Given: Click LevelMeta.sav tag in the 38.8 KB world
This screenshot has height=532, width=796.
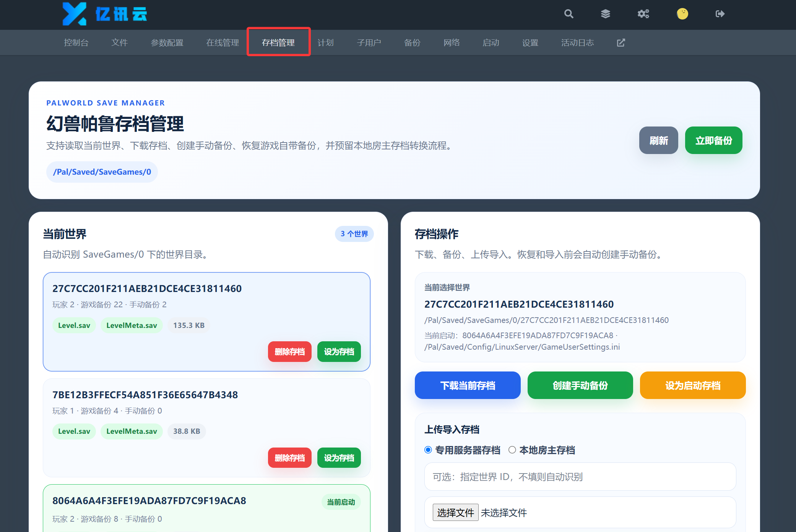Looking at the screenshot, I should tap(132, 431).
